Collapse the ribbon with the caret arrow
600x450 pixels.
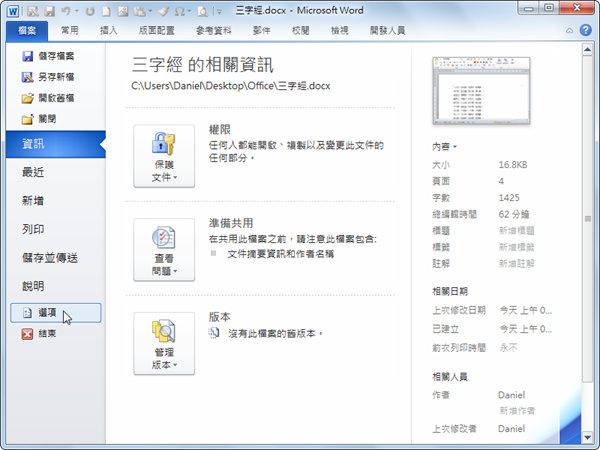point(569,31)
